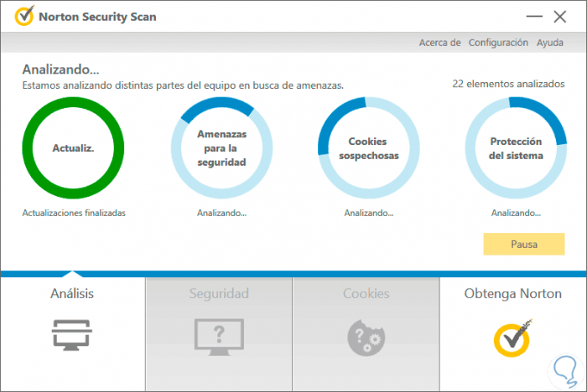Click the 'Analizando...' heading
Image resolution: width=587 pixels, height=392 pixels.
[x=60, y=70]
